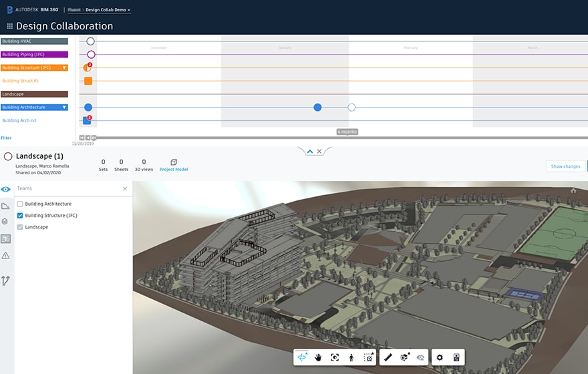This screenshot has height=374, width=588.
Task: Click the orange half-filled Structure package marker
Action: 87,68
